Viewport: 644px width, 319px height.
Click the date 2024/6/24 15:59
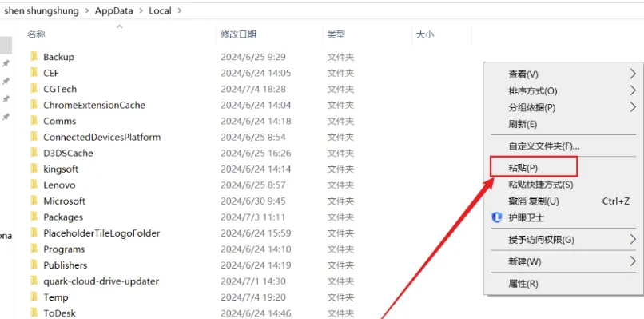256,233
